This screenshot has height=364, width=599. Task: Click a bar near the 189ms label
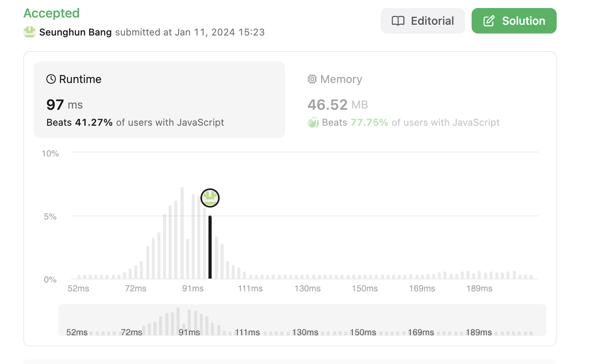tap(479, 275)
